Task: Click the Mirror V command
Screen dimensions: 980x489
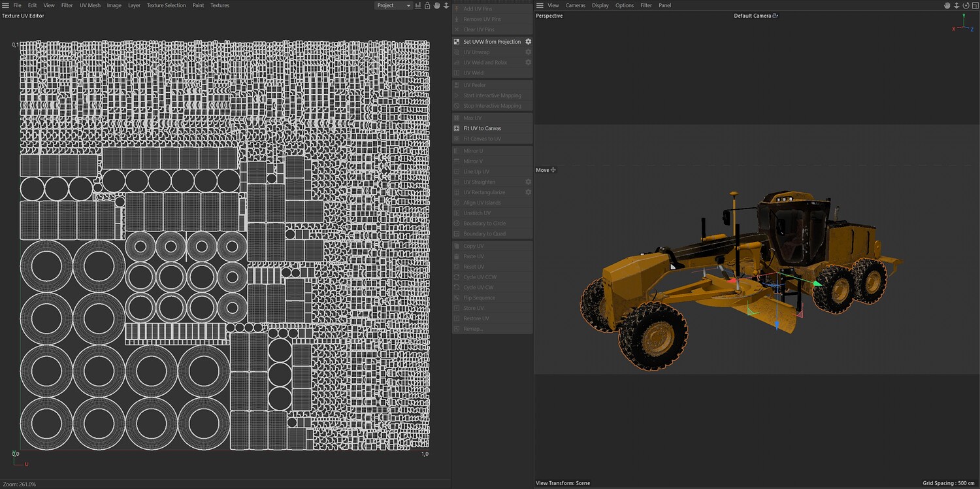Action: (493, 161)
